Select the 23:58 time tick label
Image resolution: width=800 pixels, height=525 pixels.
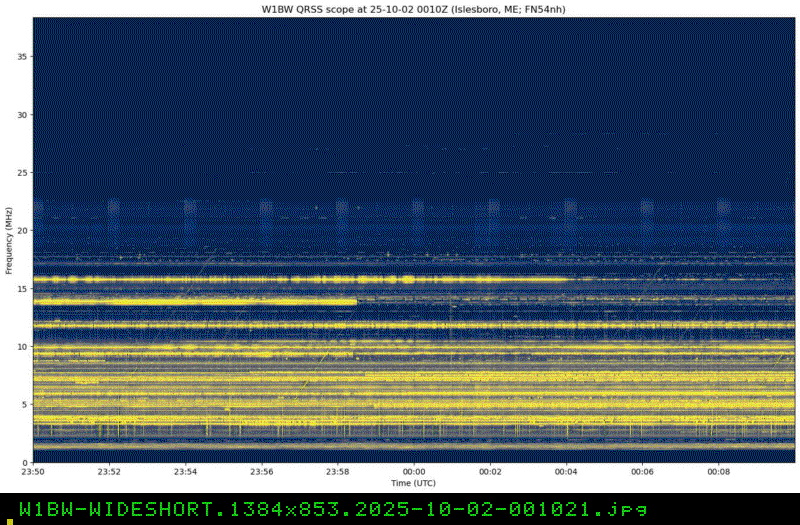point(338,472)
